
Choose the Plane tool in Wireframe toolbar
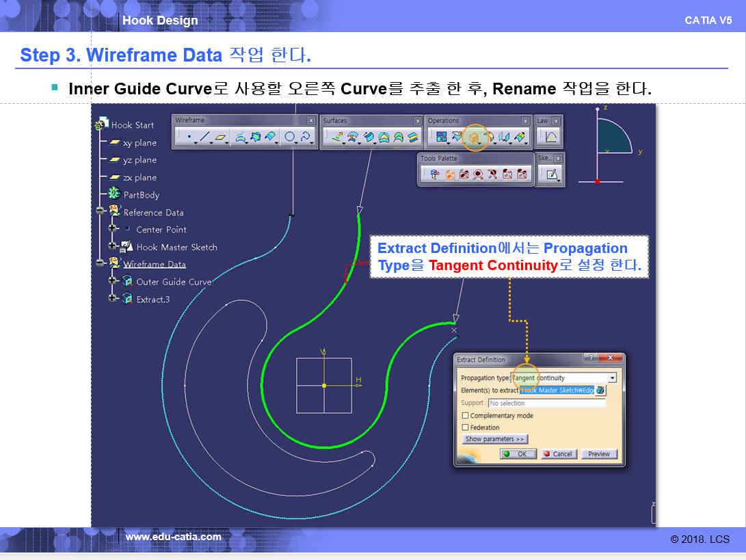click(x=221, y=137)
